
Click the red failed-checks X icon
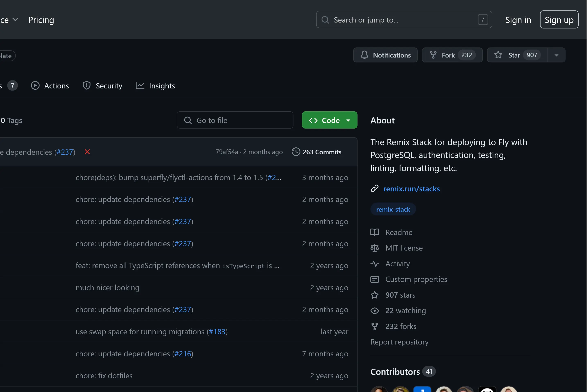[87, 152]
